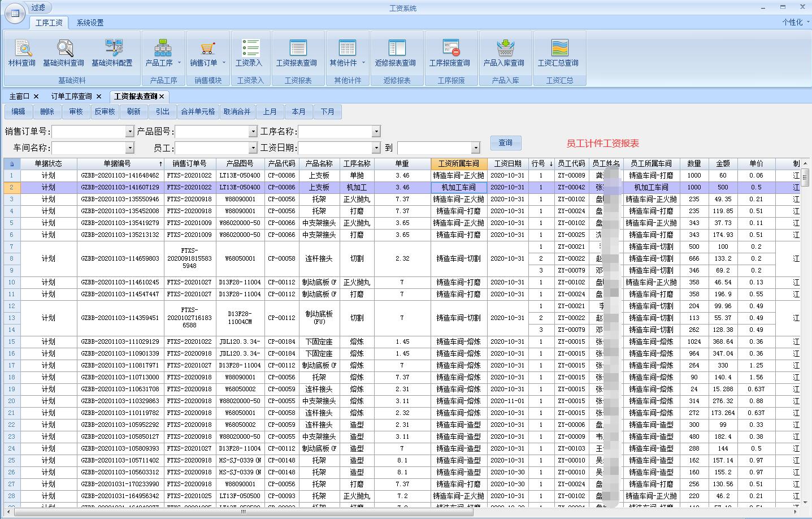Open the end date dropdown after 到
Screen dimensions: 812x519
tap(476, 148)
